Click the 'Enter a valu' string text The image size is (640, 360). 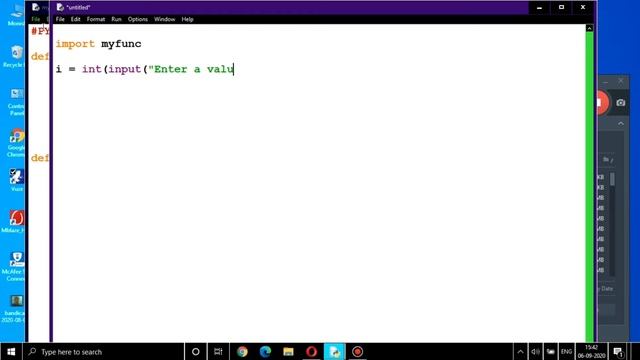191,69
